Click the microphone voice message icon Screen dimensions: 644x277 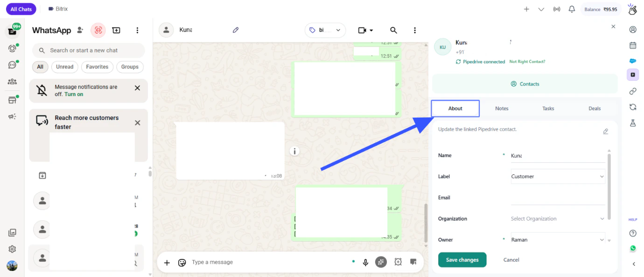click(366, 263)
